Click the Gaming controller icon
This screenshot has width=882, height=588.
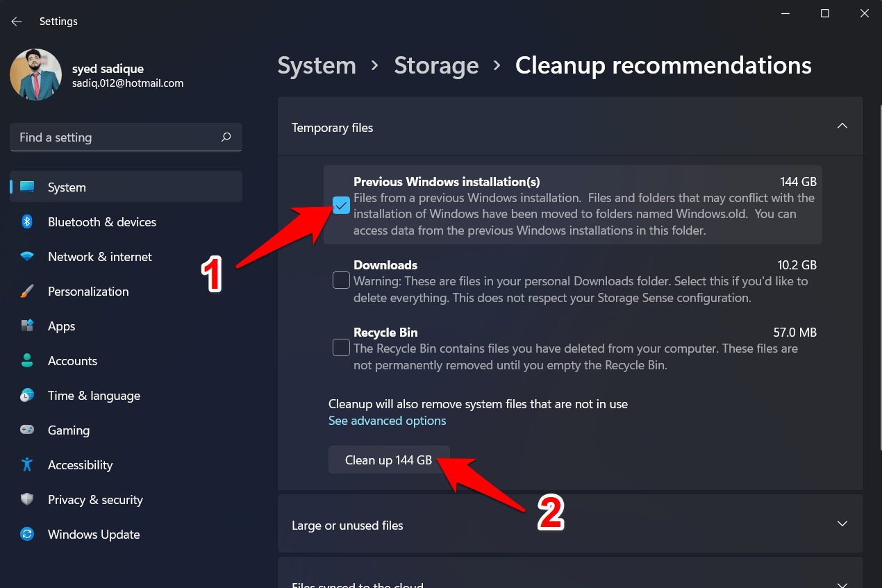[27, 430]
